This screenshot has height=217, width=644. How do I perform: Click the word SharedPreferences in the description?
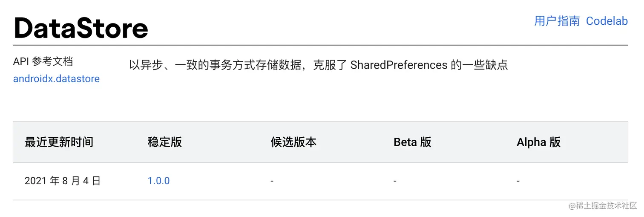coord(399,65)
